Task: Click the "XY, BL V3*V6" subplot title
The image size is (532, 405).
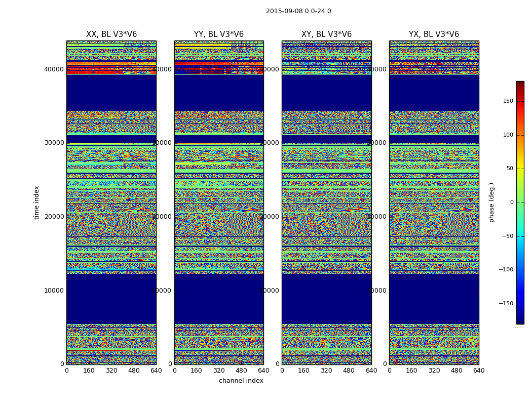Action: [326, 34]
